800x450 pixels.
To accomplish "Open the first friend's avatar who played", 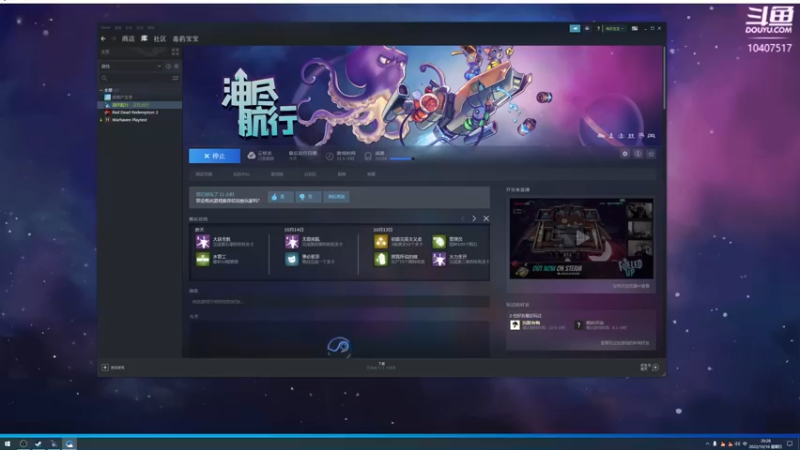I will pos(514,325).
